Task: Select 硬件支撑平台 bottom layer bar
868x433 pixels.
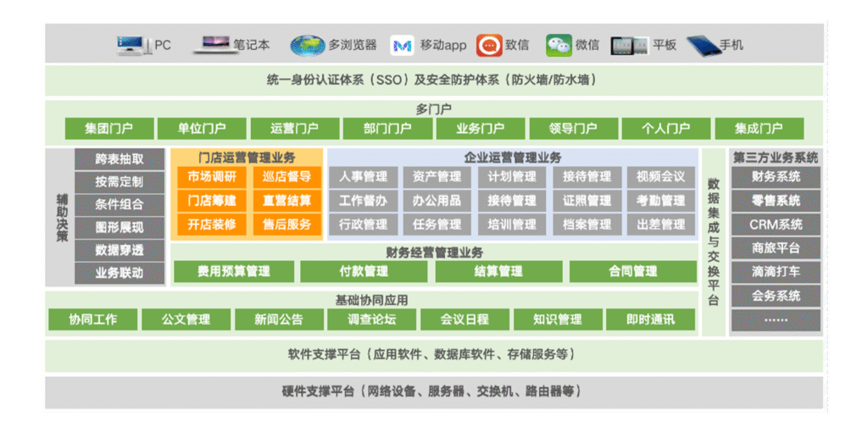Action: [x=432, y=391]
